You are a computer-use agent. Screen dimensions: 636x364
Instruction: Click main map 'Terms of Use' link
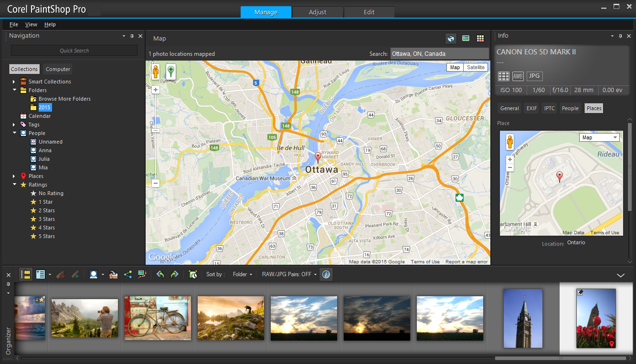click(x=425, y=261)
